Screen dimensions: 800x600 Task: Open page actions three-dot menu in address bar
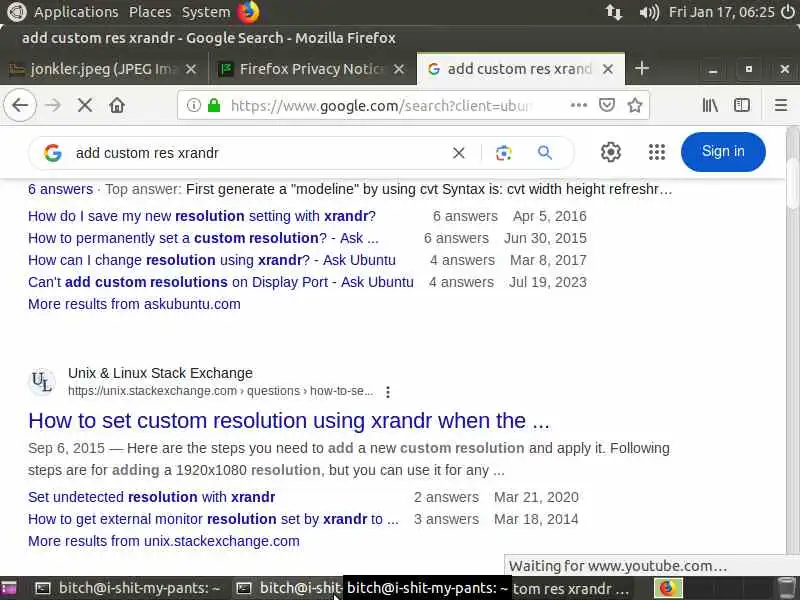click(x=579, y=106)
